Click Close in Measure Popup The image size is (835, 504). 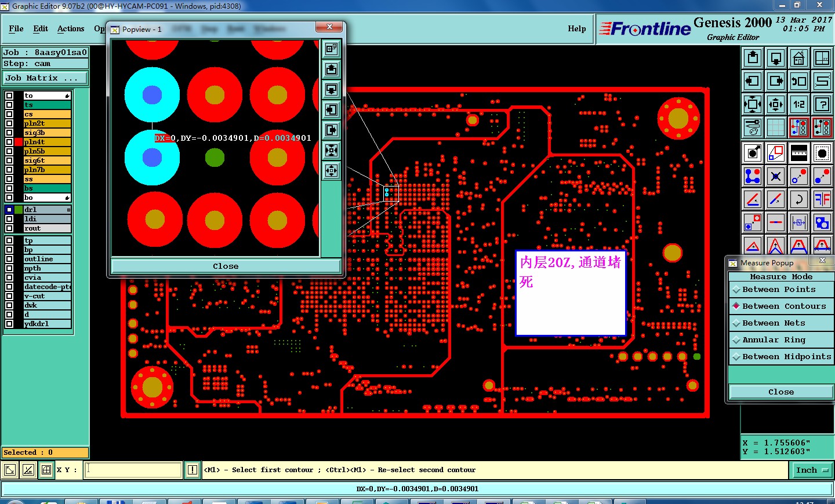click(x=781, y=392)
